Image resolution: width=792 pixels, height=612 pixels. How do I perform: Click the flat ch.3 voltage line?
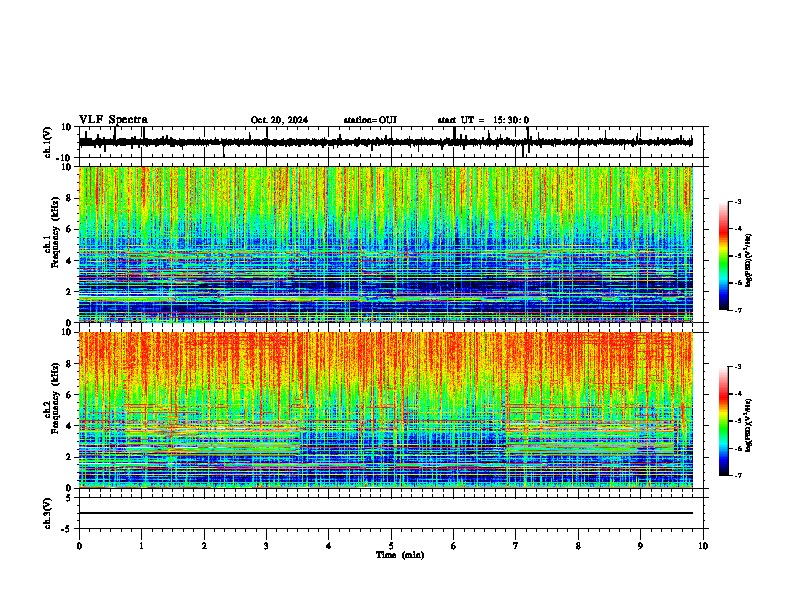click(x=386, y=513)
